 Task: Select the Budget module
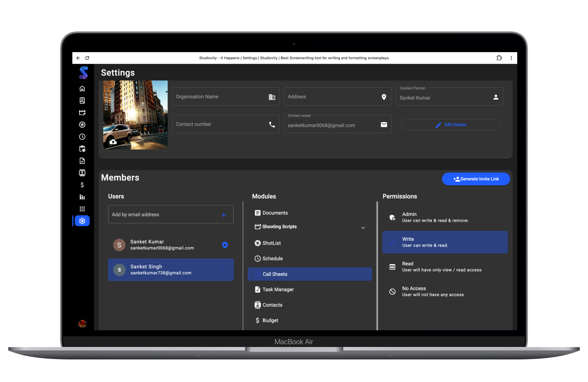(x=310, y=321)
